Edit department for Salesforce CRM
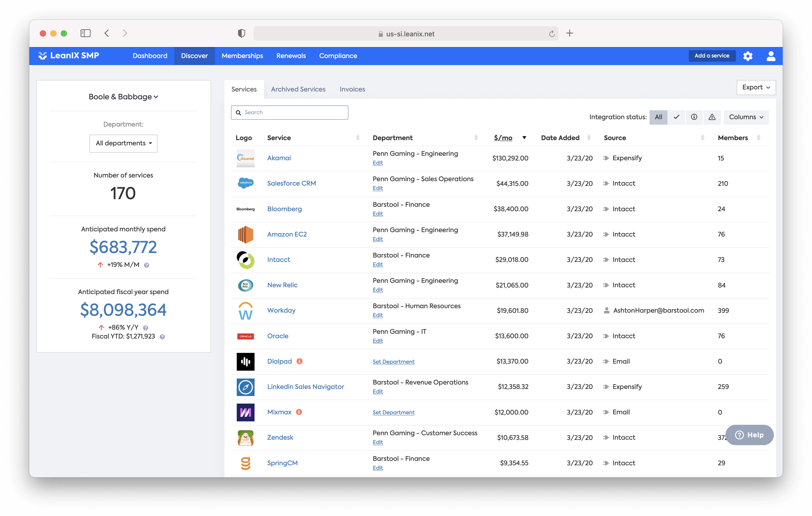Viewport: 812px width, 516px height. [378, 188]
